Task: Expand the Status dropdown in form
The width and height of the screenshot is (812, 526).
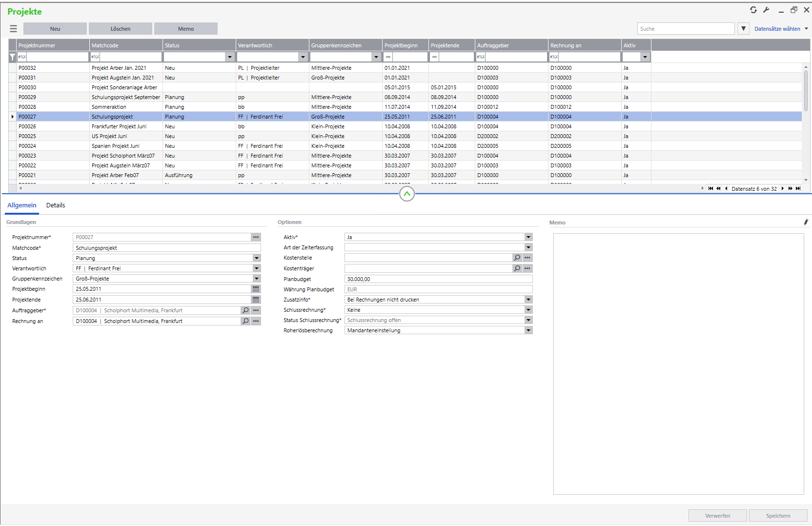Action: point(256,258)
